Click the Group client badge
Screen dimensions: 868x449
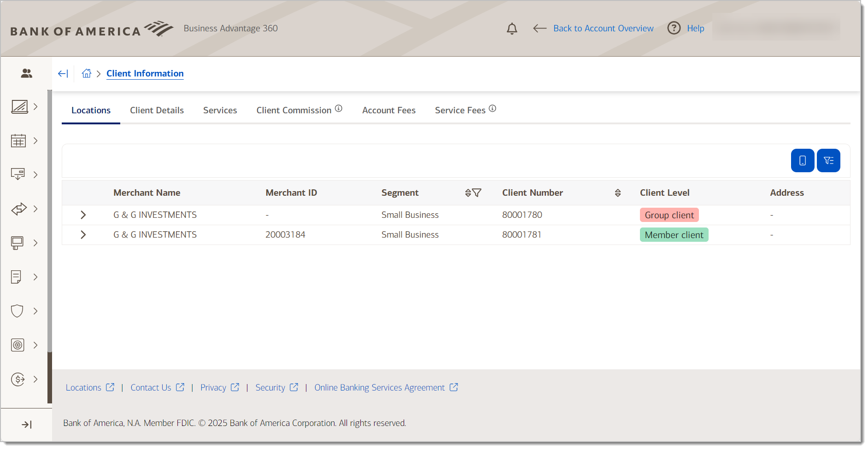pyautogui.click(x=669, y=215)
